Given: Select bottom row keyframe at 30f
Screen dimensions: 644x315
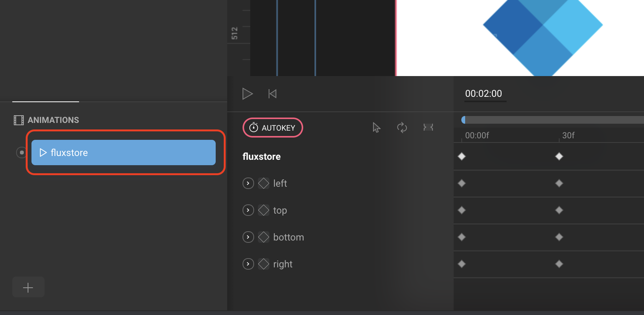Looking at the screenshot, I should 559,237.
